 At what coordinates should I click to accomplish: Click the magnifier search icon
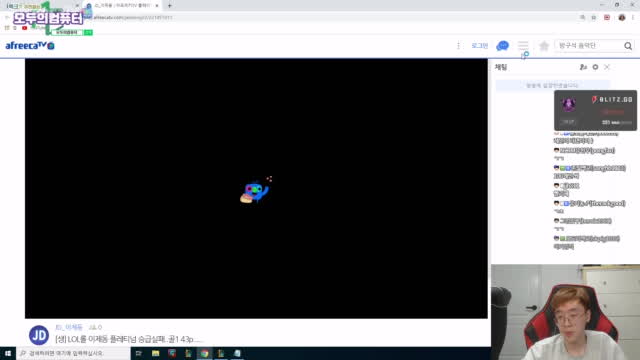pyautogui.click(x=628, y=46)
